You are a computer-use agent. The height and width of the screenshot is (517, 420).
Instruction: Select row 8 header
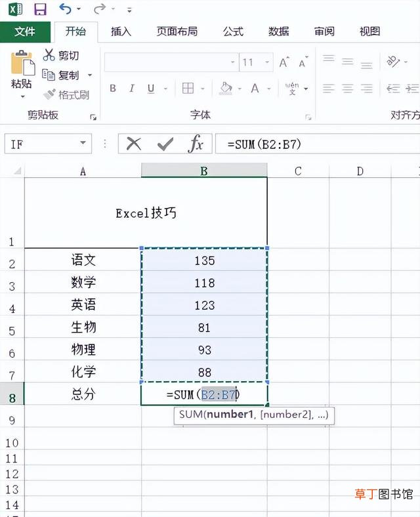coord(12,394)
